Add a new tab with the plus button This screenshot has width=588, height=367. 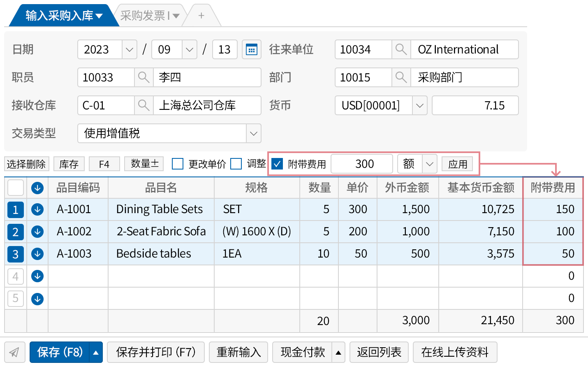click(201, 16)
